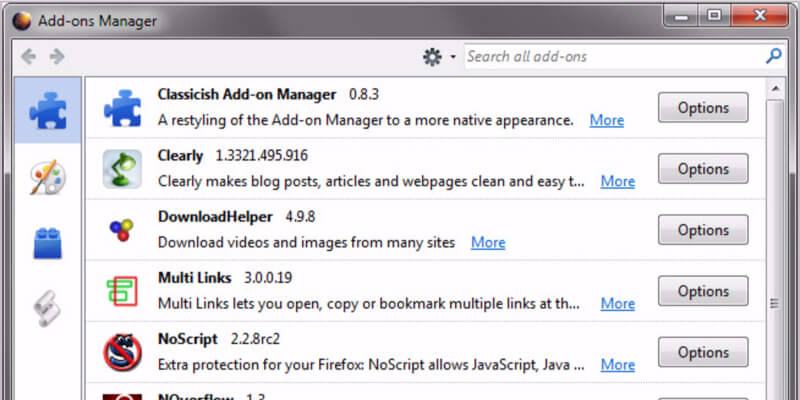The height and width of the screenshot is (400, 800).
Task: Minimize the Add-ons Manager window
Action: (681, 17)
